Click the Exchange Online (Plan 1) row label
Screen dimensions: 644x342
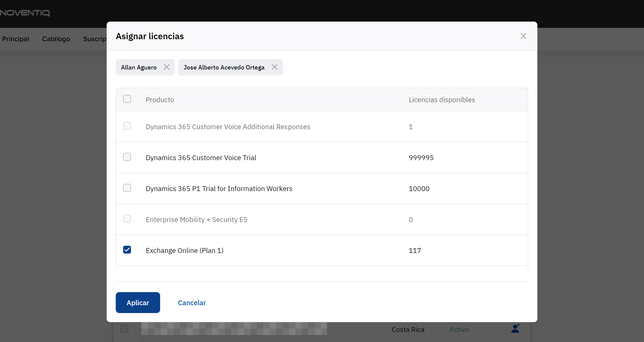point(184,250)
